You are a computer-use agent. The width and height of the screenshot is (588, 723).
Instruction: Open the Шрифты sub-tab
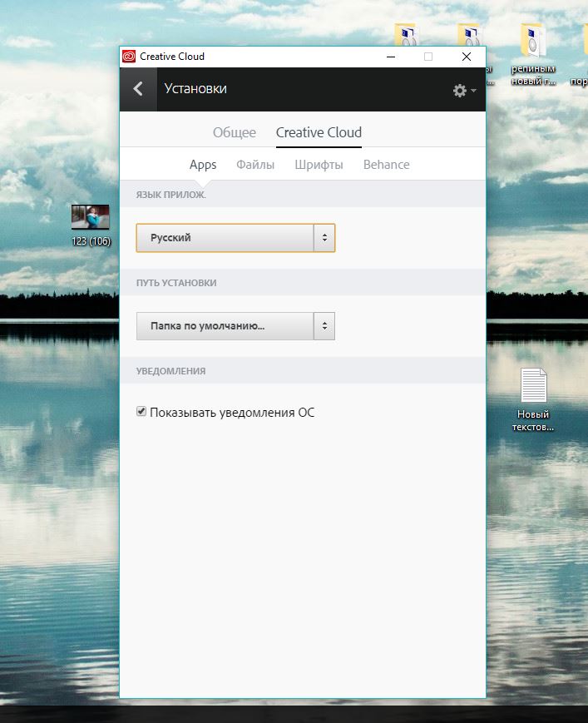click(x=319, y=165)
